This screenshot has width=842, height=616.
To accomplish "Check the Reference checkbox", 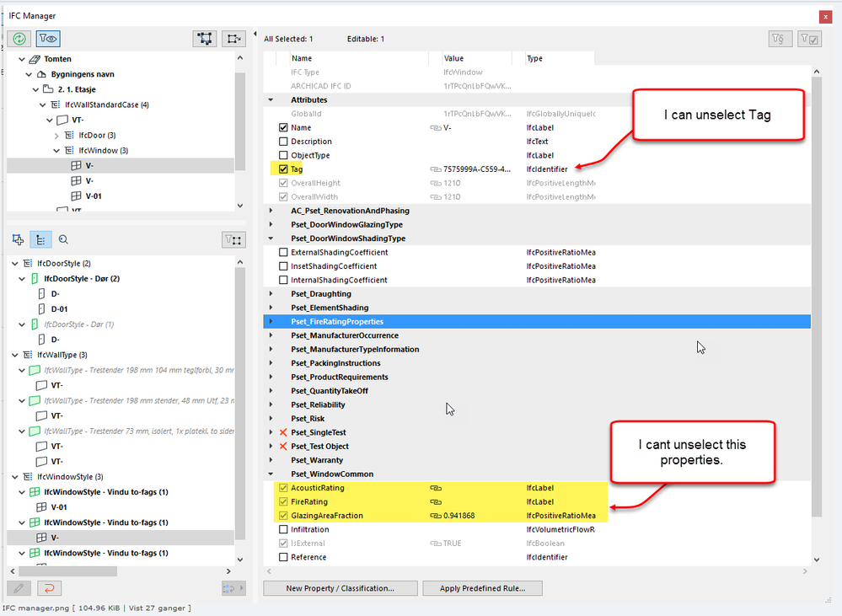I will pyautogui.click(x=283, y=558).
